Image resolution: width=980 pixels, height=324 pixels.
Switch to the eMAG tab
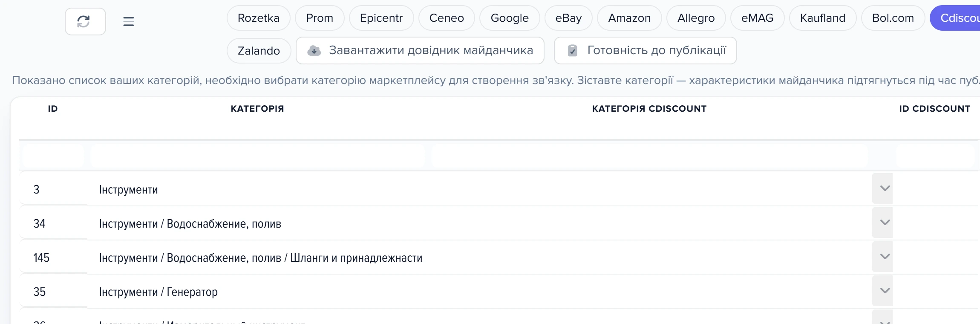pos(758,18)
